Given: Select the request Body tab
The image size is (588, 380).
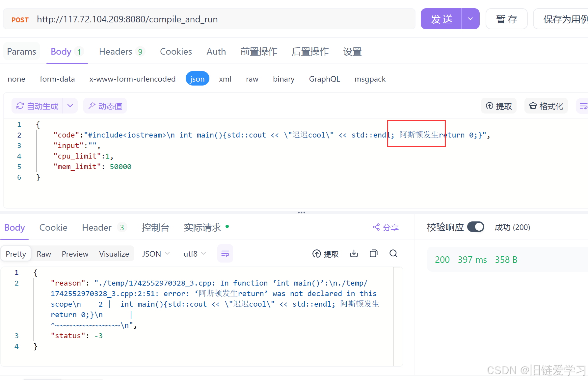Looking at the screenshot, I should pos(67,52).
